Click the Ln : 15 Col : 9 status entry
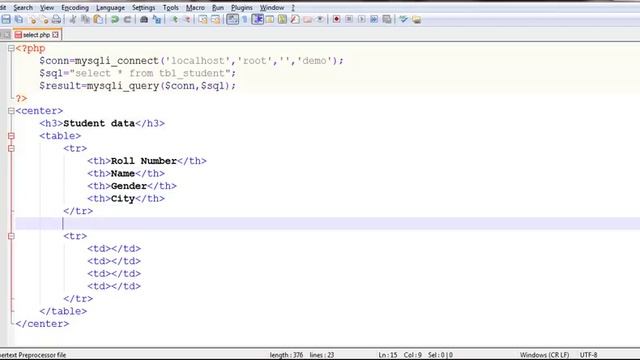Screen dimensions: 640x360 point(400,355)
